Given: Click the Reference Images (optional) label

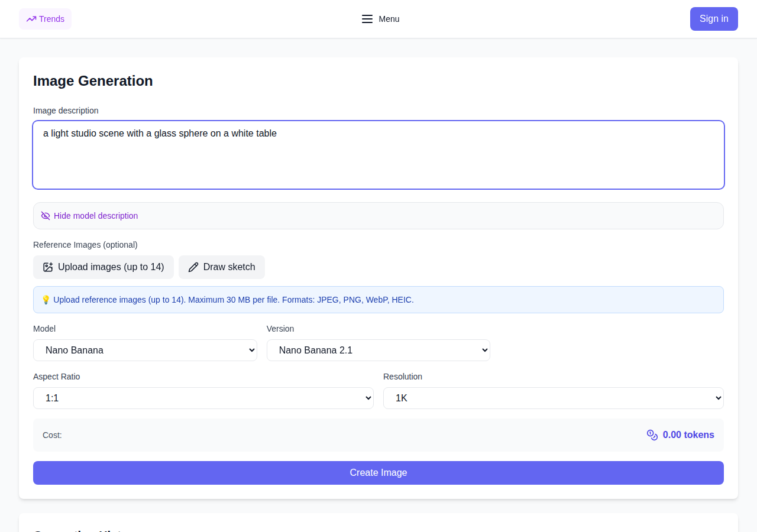Looking at the screenshot, I should pos(85,245).
